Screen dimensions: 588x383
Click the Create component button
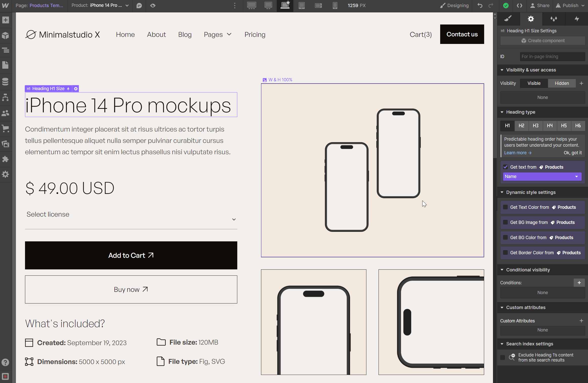pos(542,40)
